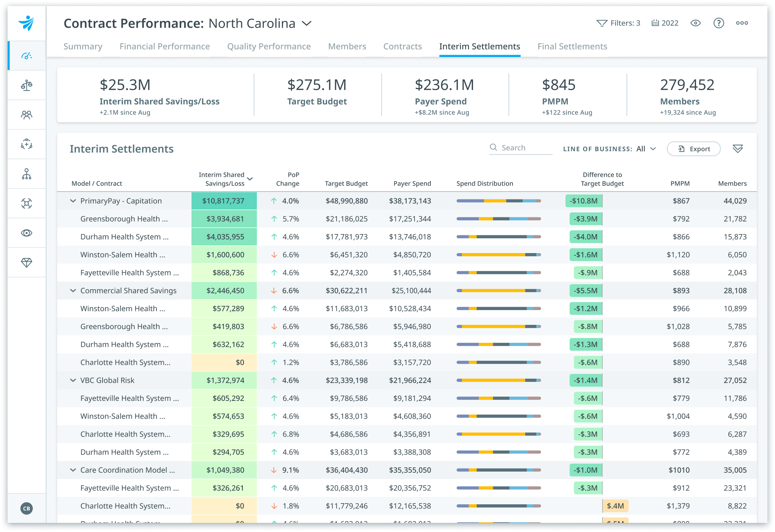
Task: Click the CB user avatar
Action: pyautogui.click(x=27, y=508)
